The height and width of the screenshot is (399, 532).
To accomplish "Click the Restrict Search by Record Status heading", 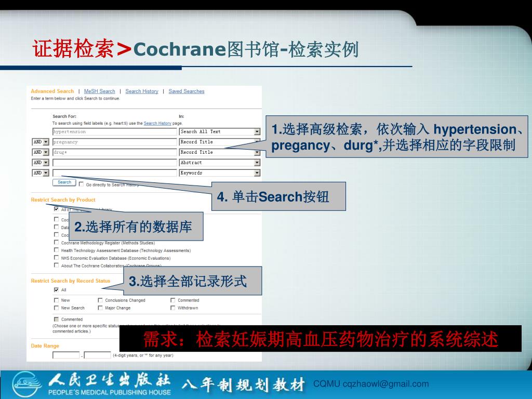I will pyautogui.click(x=71, y=281).
